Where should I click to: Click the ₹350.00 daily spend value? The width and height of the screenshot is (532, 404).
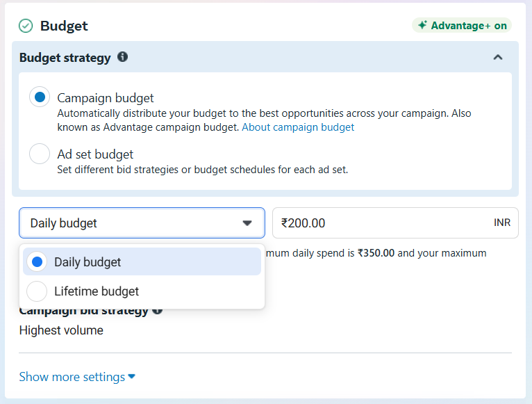coord(376,253)
